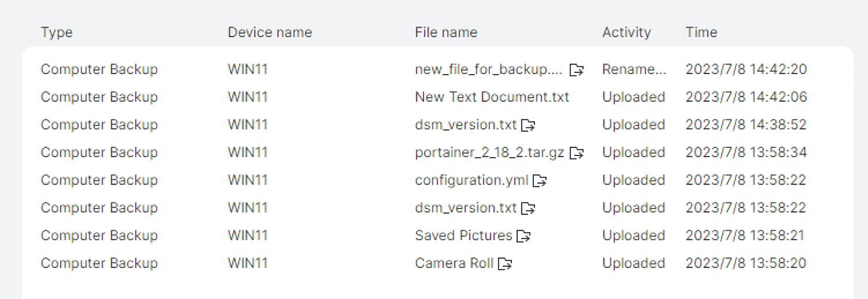Sort by the File name column header
The image size is (868, 299).
[x=446, y=32]
